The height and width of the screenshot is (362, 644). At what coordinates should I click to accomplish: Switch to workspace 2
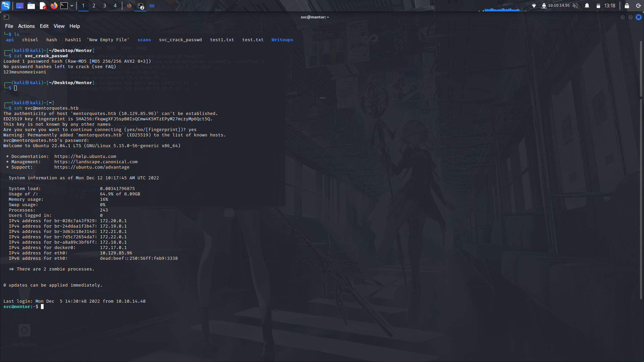point(94,6)
